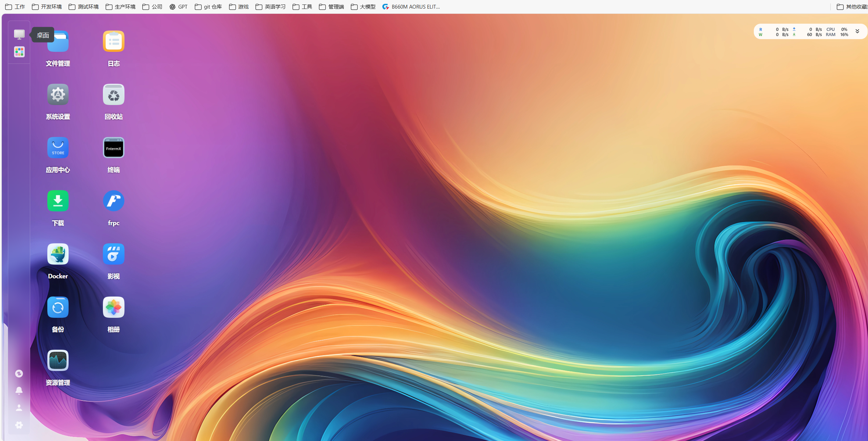Click the GPT bookmark item
Viewport: 868px width, 441px height.
click(x=178, y=7)
